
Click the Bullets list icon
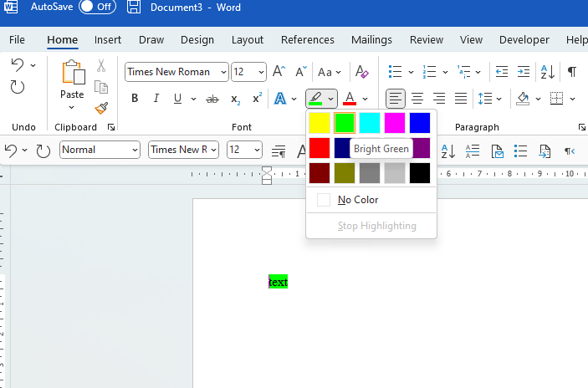click(396, 71)
